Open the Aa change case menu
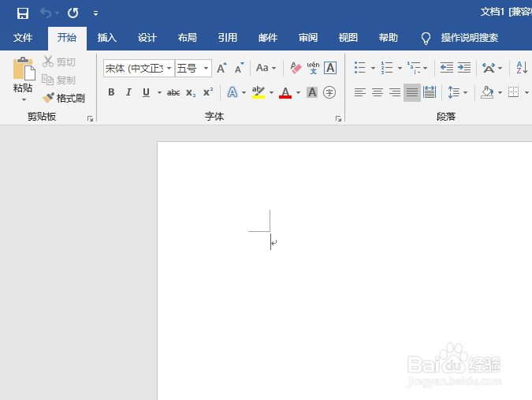Viewport: 532px width, 400px height. [266, 68]
